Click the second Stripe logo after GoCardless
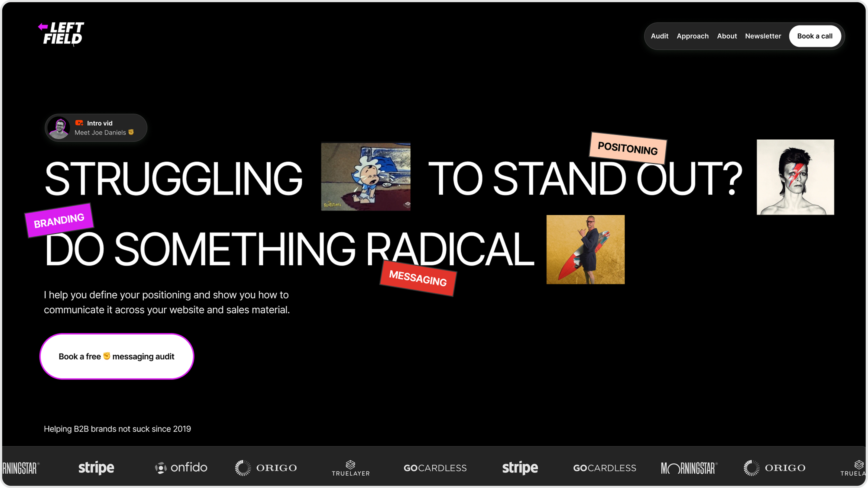The height and width of the screenshot is (488, 868). [x=520, y=468]
